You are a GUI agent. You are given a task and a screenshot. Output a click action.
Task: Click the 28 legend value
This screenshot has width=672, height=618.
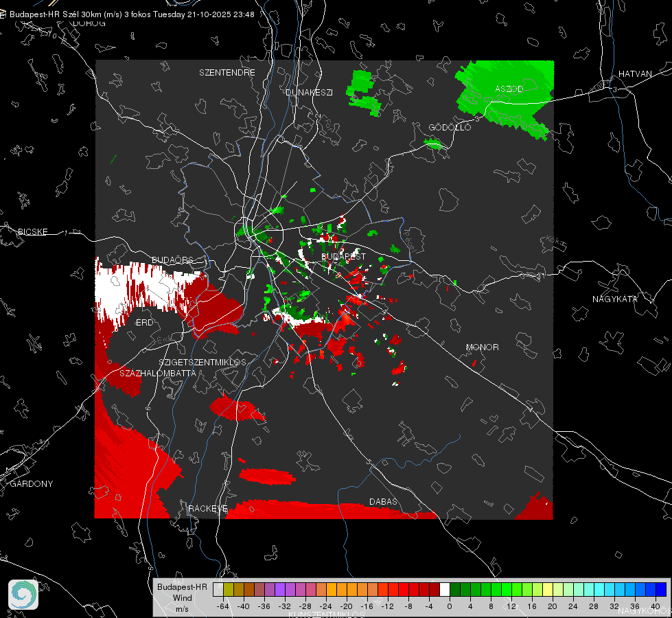point(593,606)
